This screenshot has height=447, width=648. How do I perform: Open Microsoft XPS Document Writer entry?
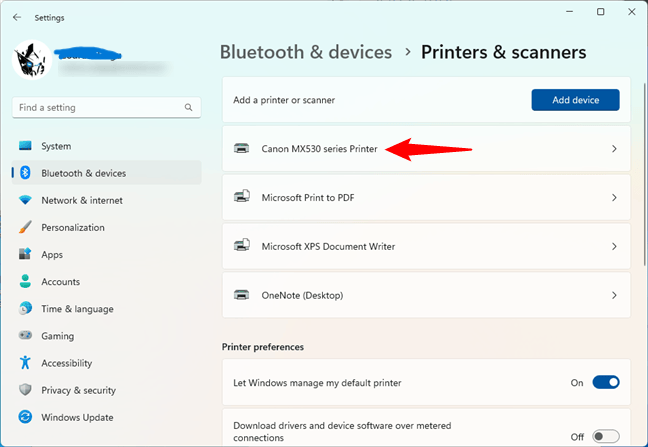(x=426, y=246)
